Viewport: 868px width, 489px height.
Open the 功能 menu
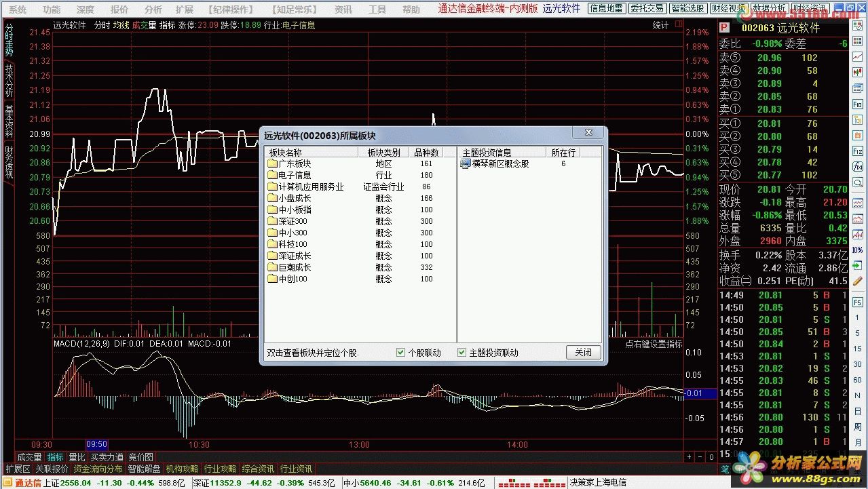(51, 9)
